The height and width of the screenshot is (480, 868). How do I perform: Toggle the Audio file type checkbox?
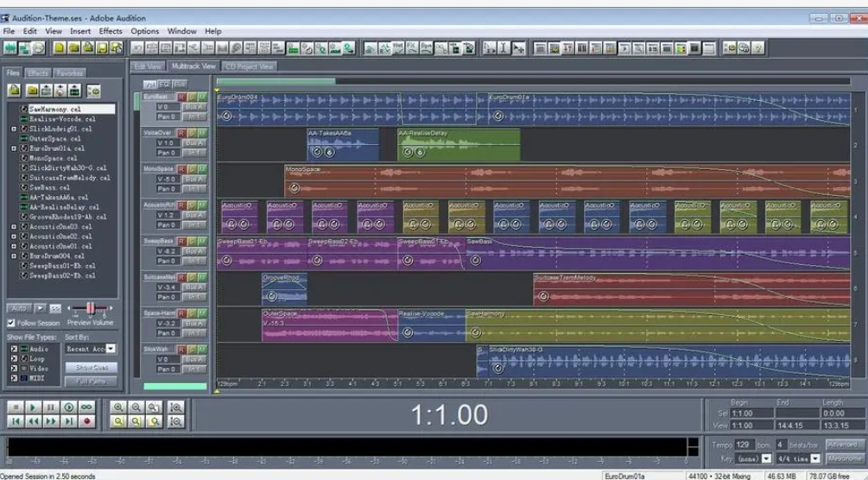[x=15, y=349]
